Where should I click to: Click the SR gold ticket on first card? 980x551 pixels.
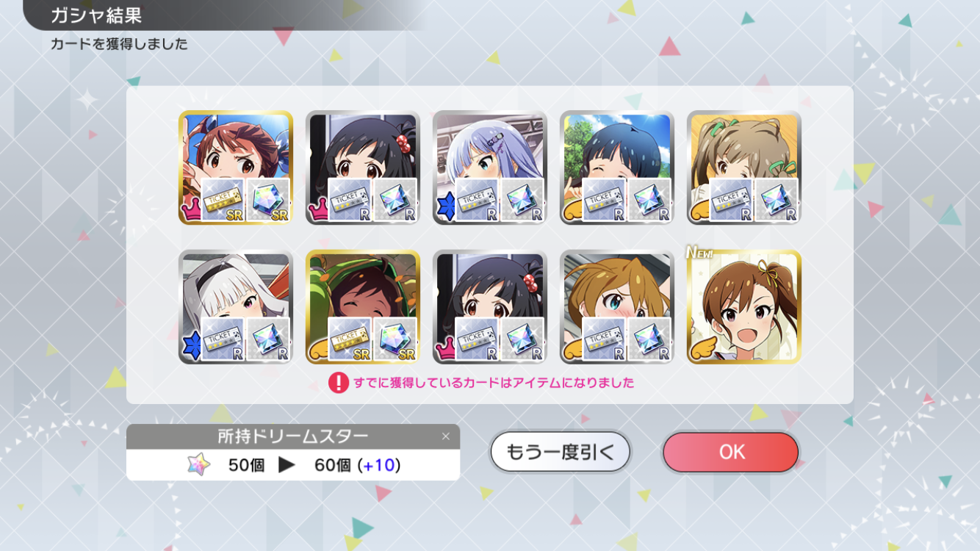coord(223,200)
